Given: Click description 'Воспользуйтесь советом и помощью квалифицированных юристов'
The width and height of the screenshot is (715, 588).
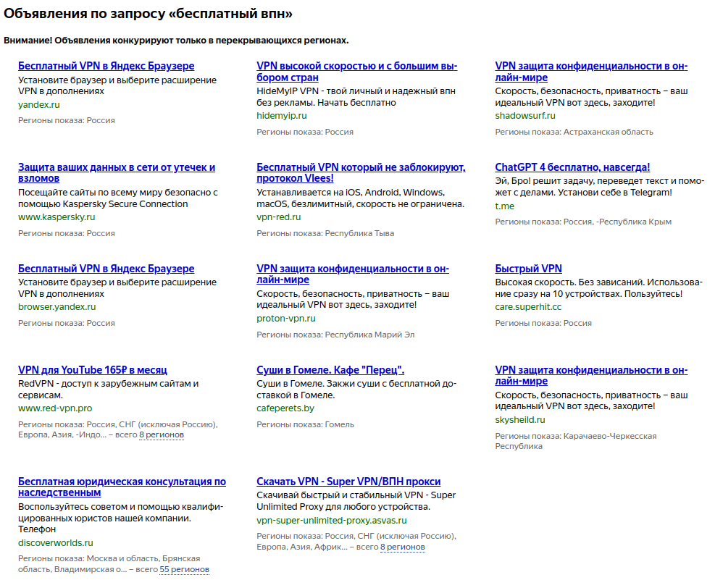Looking at the screenshot, I should tap(120, 518).
